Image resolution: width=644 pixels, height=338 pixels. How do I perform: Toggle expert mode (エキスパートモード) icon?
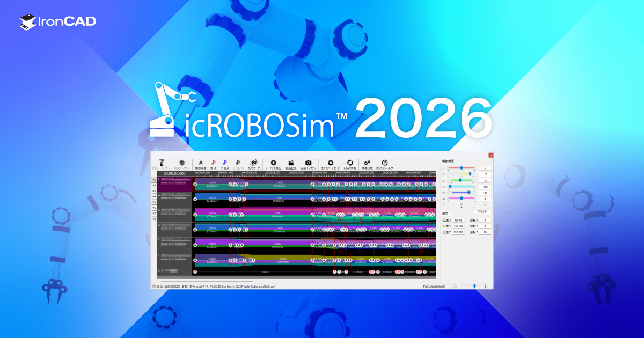[x=331, y=162]
